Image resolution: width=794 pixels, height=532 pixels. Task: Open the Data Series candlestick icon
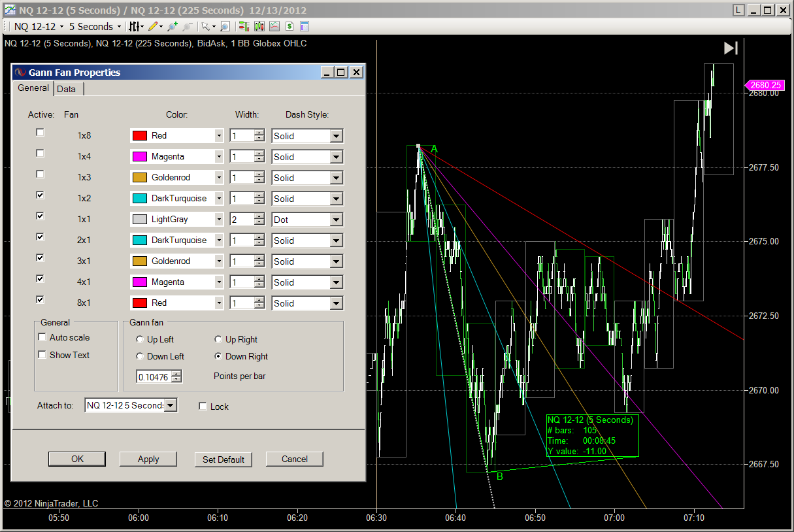pyautogui.click(x=259, y=27)
